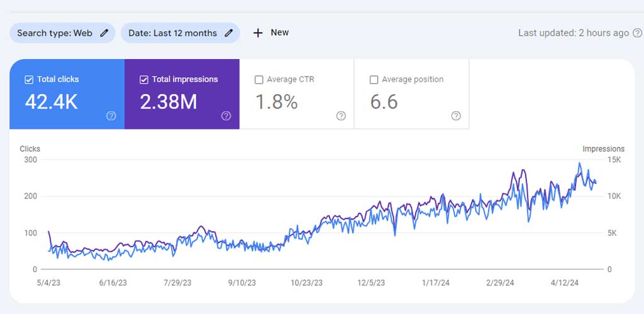This screenshot has height=314, width=644.
Task: Edit the Date: Last 12 months pencil
Action: click(229, 33)
